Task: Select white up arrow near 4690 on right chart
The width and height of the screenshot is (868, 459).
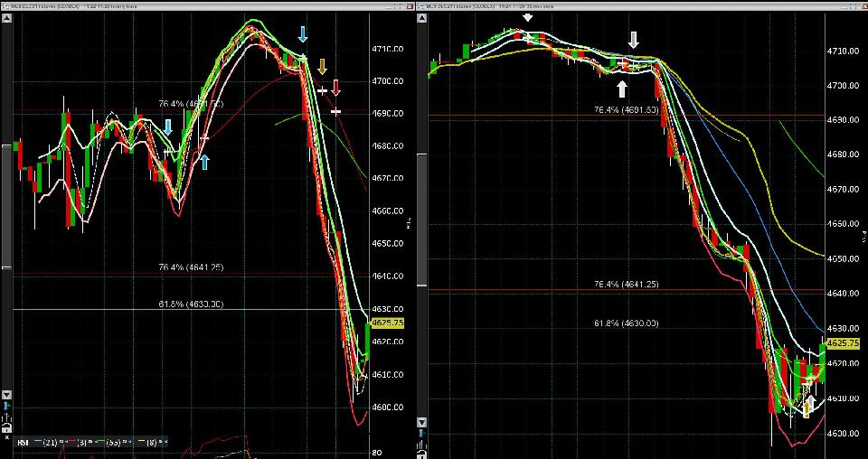Action: (x=622, y=88)
